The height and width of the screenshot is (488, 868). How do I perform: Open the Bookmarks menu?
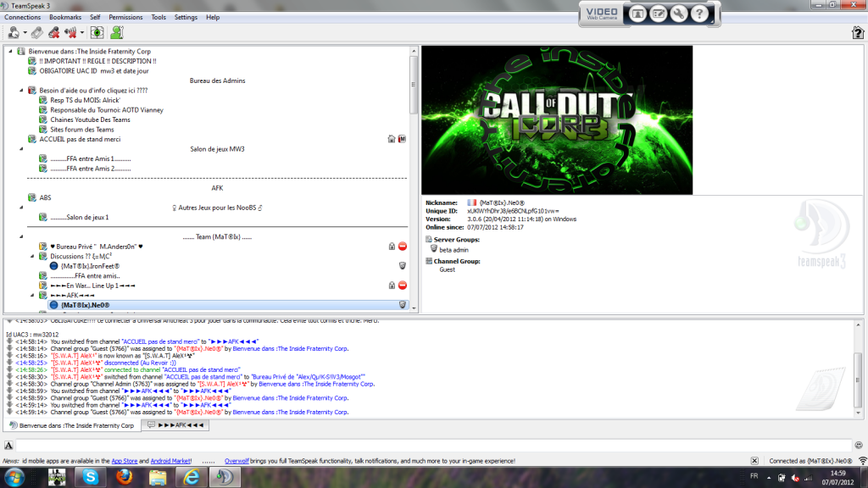(x=65, y=17)
